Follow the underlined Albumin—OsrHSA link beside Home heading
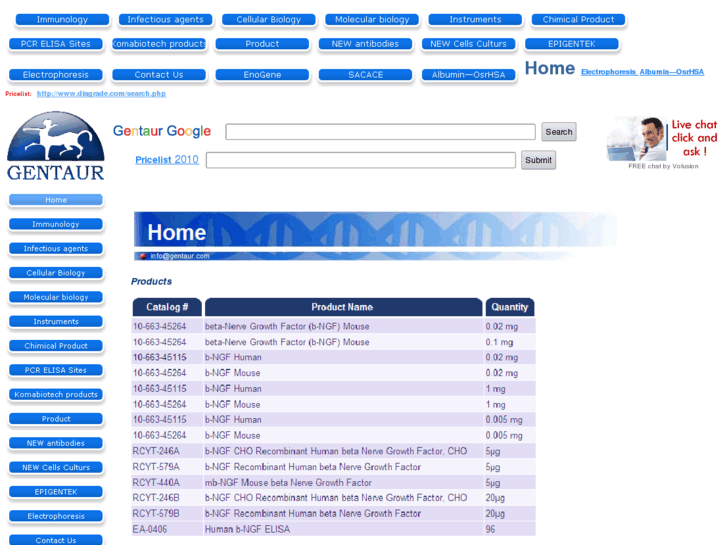 coord(672,72)
